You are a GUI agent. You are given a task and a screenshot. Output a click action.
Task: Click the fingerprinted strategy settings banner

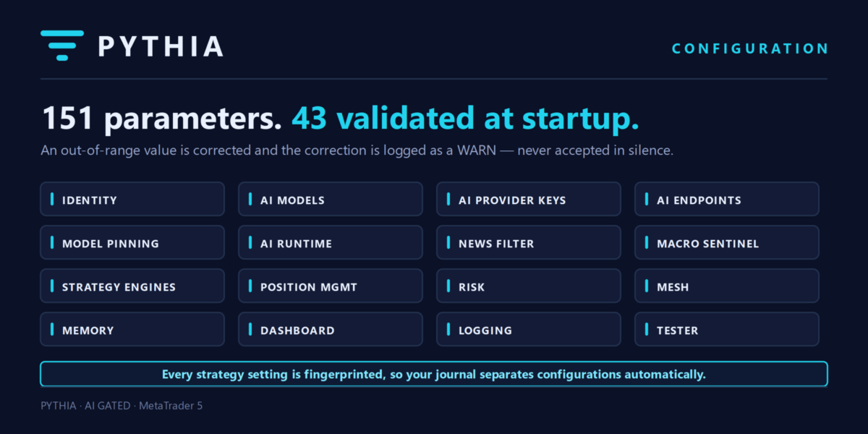click(434, 374)
